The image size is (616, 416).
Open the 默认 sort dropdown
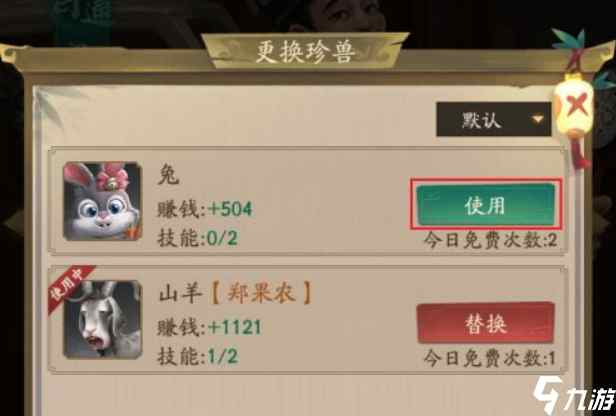coord(494,119)
